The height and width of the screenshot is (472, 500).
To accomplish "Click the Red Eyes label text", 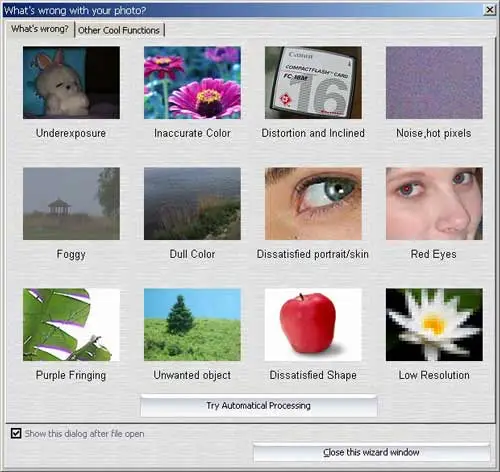I will coord(434,254).
